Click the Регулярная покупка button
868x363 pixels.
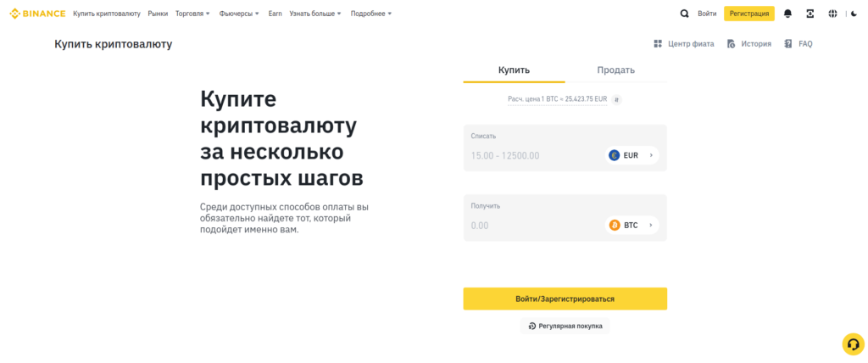tap(565, 326)
